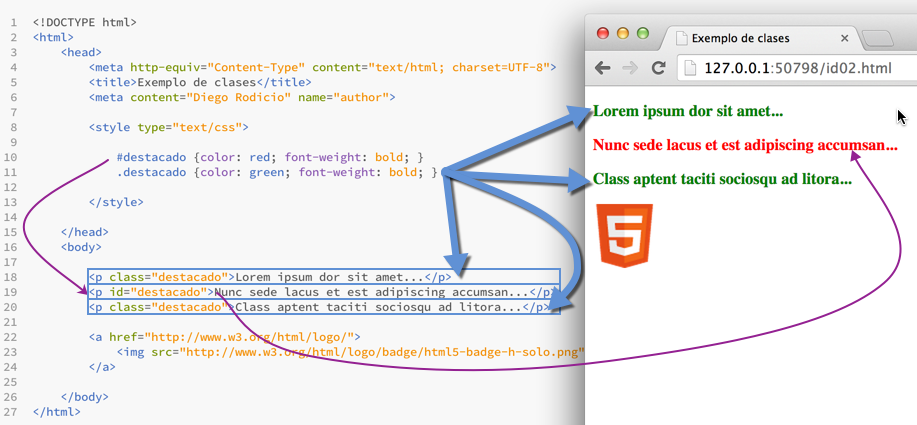Reload the page with the refresh icon
This screenshot has height=425, width=917.
click(x=658, y=68)
